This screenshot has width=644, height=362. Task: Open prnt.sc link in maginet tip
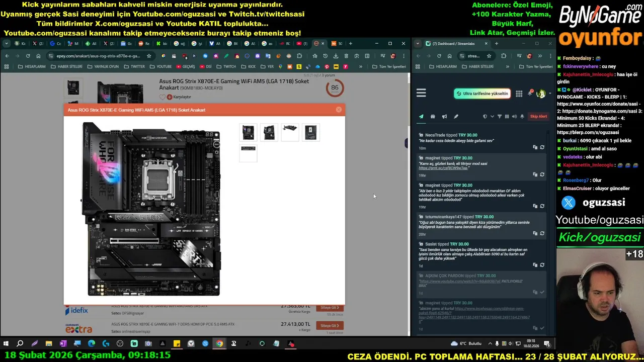pos(444,168)
